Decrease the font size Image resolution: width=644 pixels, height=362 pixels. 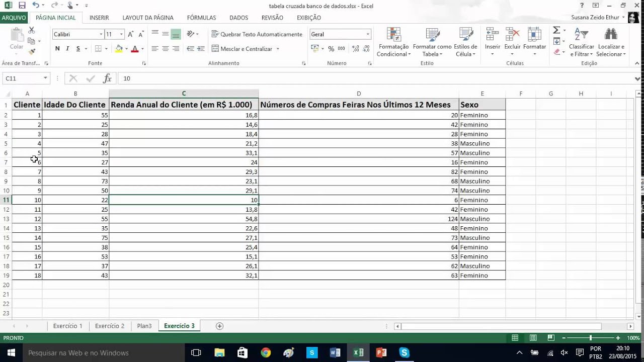142,34
